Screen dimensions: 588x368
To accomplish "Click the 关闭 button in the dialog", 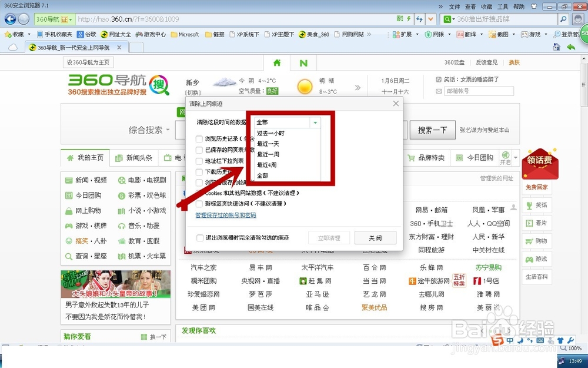I will (x=375, y=238).
